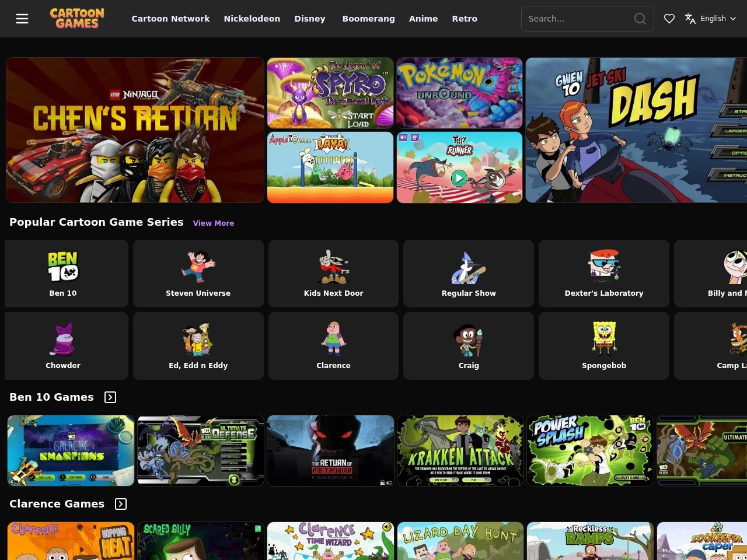Open Clarence Time Wizard game thumbnail
The image size is (747, 560).
point(330,541)
